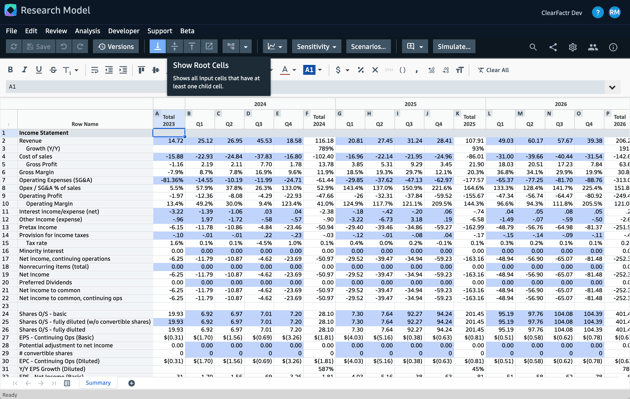Toggle the text wrap icon

click(x=94, y=70)
